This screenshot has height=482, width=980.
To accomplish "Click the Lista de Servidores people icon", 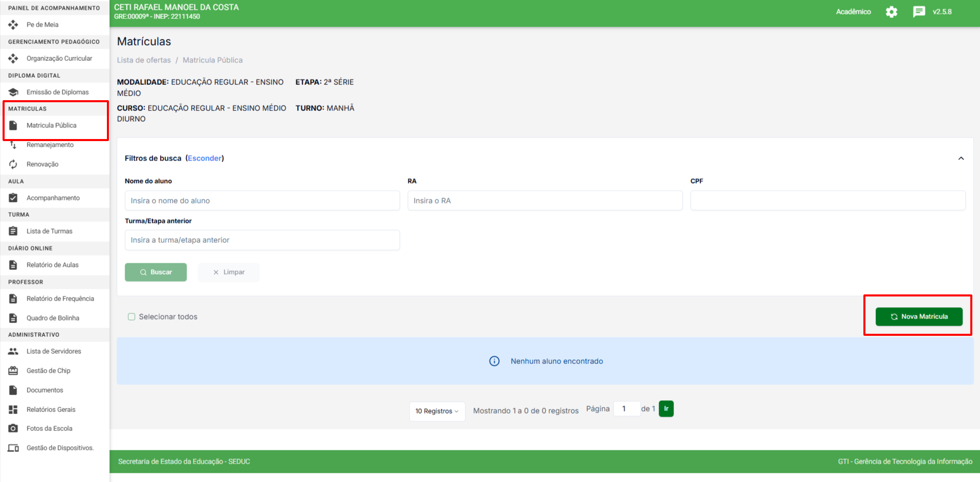I will (13, 351).
